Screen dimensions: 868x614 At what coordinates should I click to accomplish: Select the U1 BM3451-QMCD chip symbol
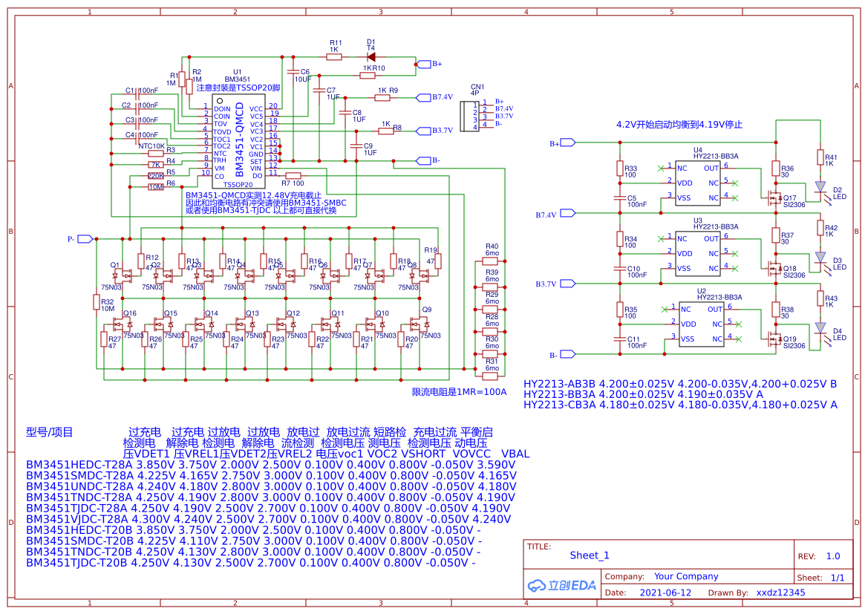[238, 141]
